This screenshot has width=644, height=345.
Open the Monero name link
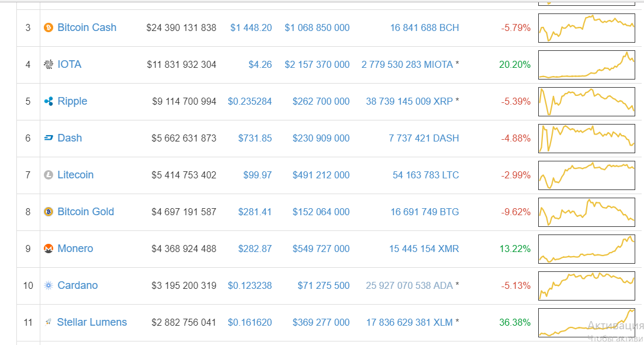(75, 249)
